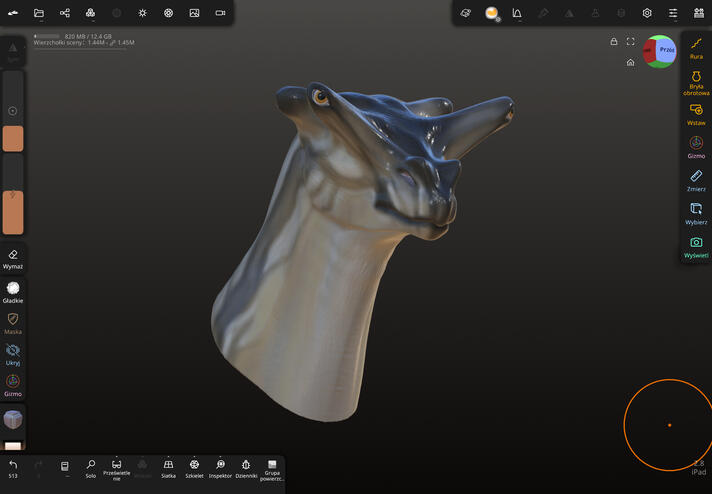Activate the Maska mask tool
This screenshot has height=494, width=712.
pyautogui.click(x=13, y=323)
